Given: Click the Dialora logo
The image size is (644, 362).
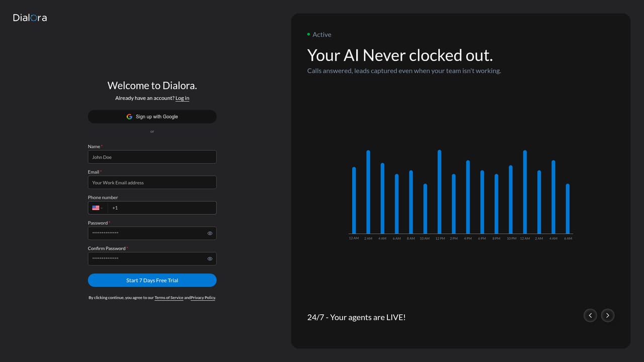Looking at the screenshot, I should [x=30, y=18].
